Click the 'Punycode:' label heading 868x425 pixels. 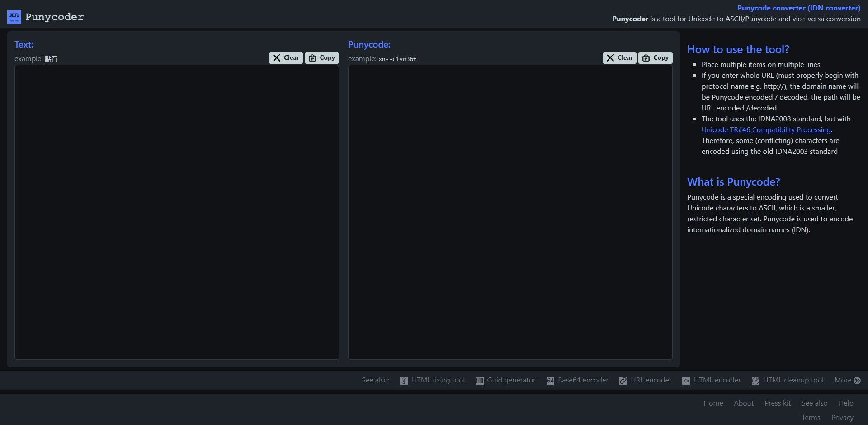click(x=369, y=44)
